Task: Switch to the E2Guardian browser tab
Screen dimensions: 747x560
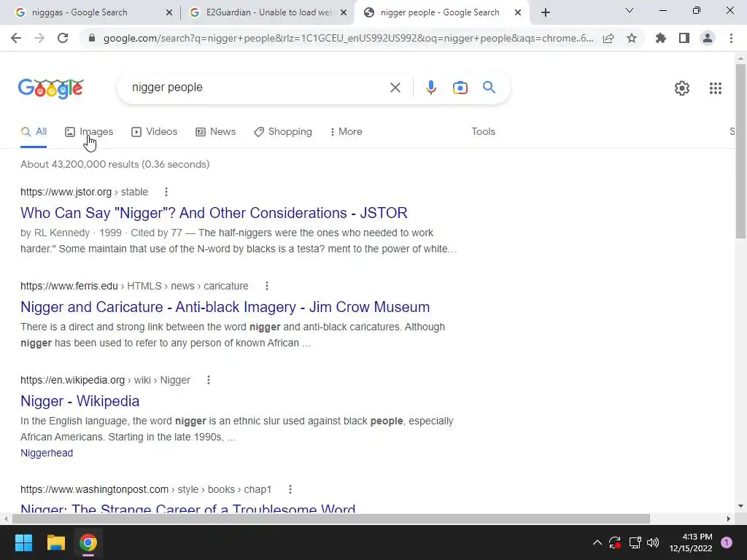Action: click(x=267, y=12)
